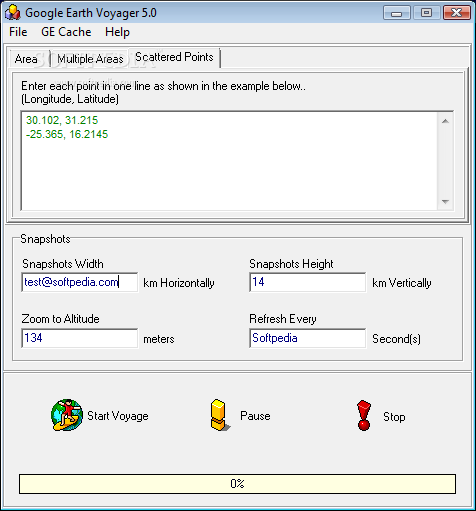Click the Start Voyage surfer globe icon
Image resolution: width=476 pixels, height=511 pixels.
tap(67, 415)
